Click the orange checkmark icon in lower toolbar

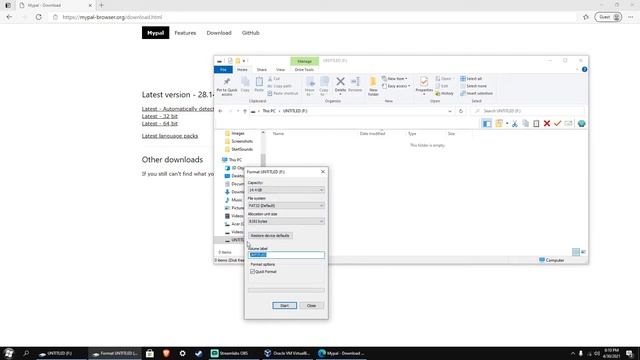[x=557, y=124]
